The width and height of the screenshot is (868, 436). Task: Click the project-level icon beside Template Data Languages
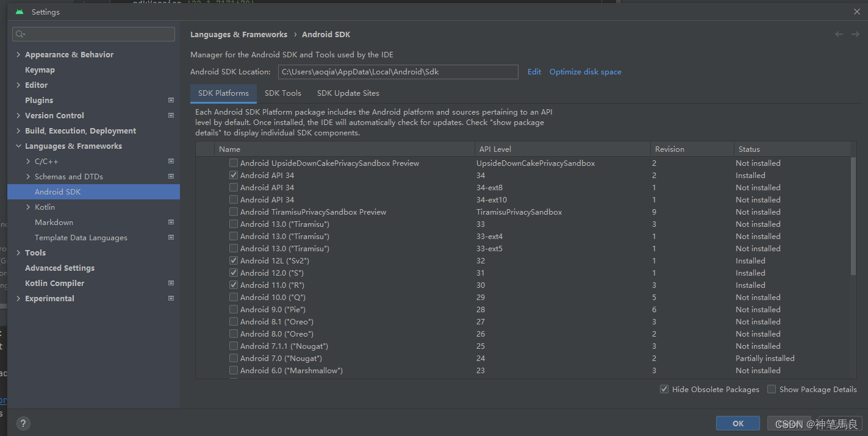[x=171, y=237]
